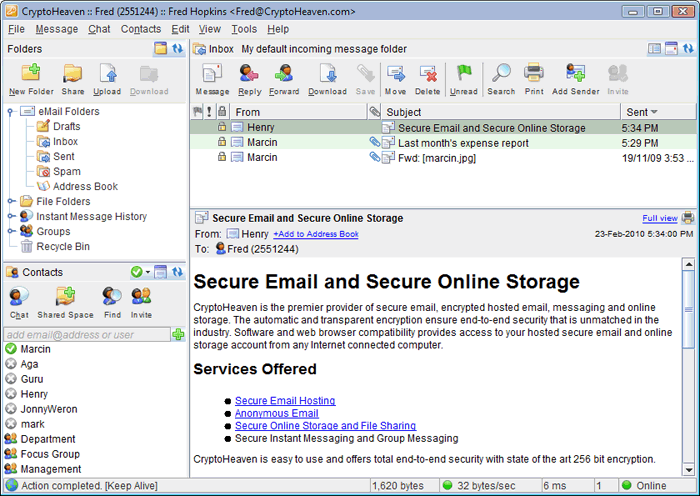
Task: Open the Contacts menu
Action: click(x=140, y=29)
